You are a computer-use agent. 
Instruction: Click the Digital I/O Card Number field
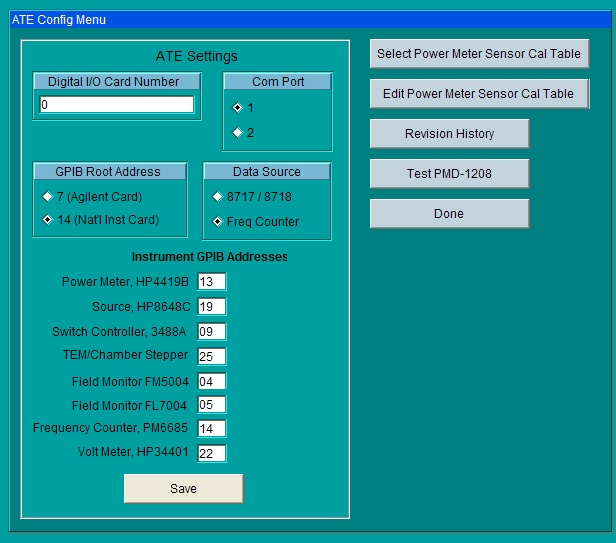[x=116, y=104]
